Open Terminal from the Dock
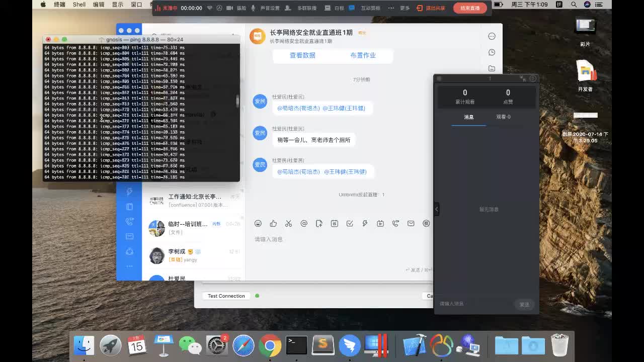The height and width of the screenshot is (362, 644). pos(296,345)
